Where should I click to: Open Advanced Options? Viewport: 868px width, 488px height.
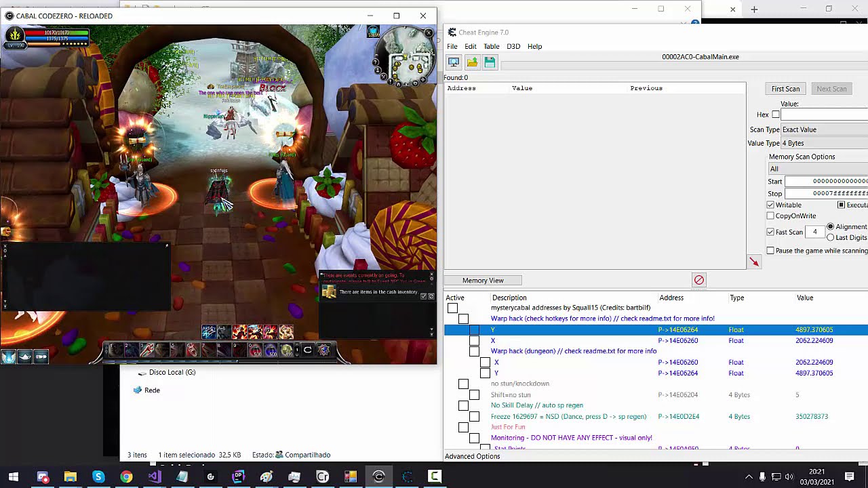click(472, 456)
